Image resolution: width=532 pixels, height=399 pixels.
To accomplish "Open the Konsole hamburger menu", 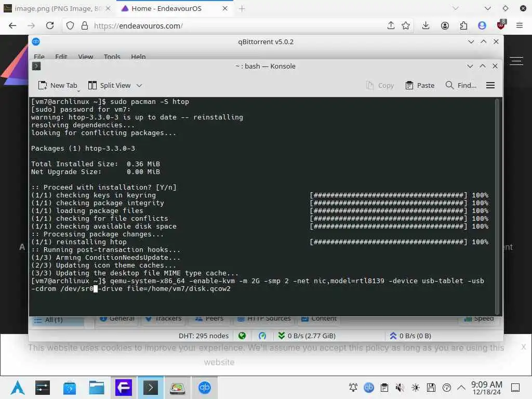I will click(490, 85).
